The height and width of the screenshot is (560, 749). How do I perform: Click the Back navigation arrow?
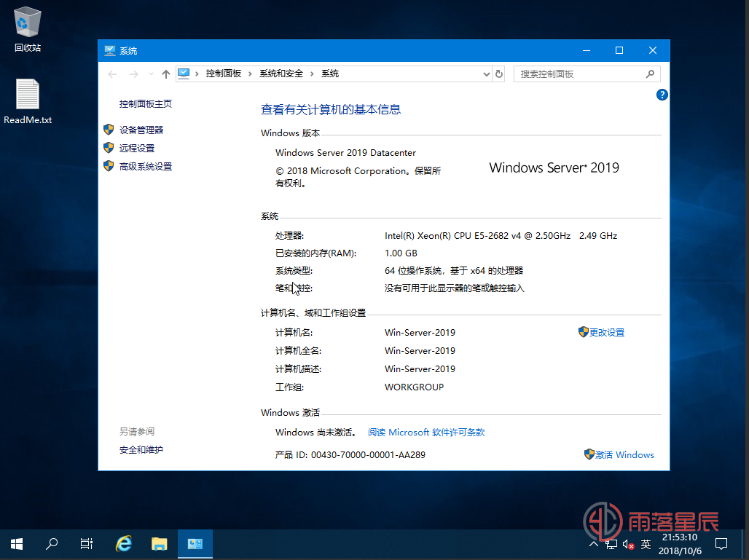112,74
